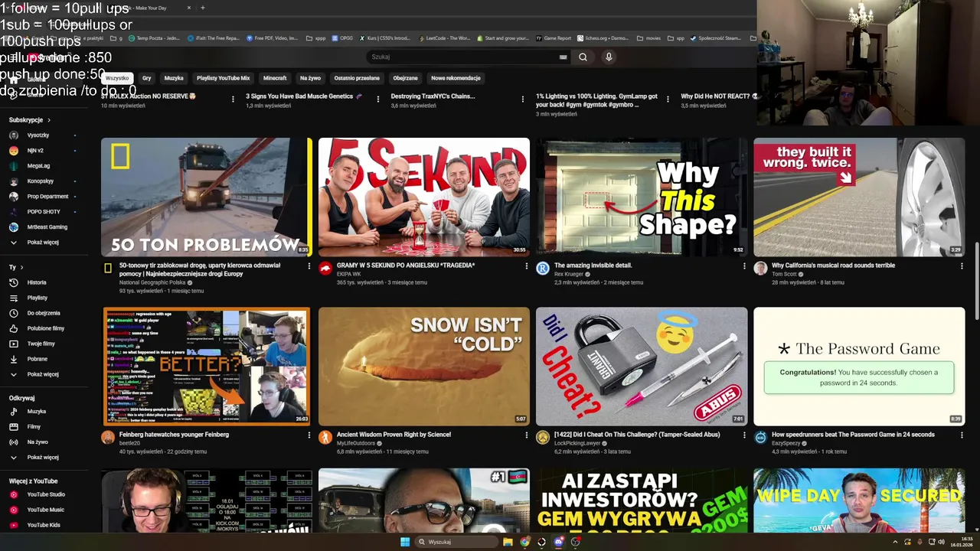Screen dimensions: 980x551
Task: Open MrBeast Gaming subscription channel
Action: (47, 227)
